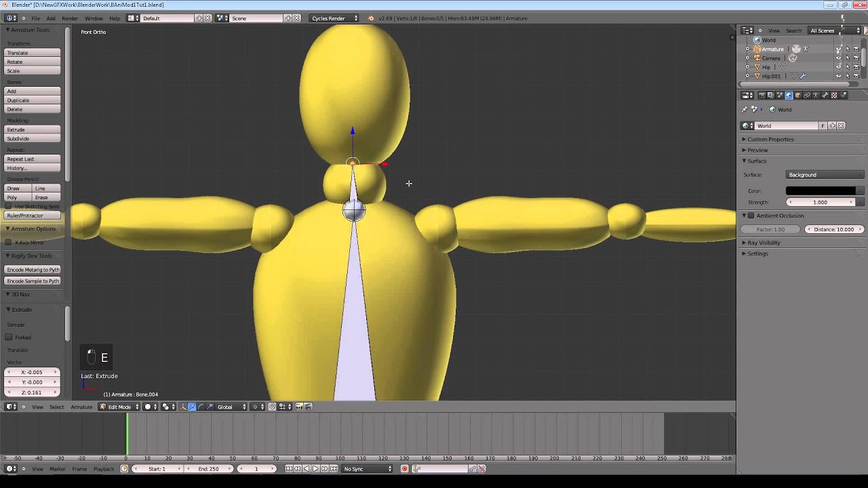Open the All Scenes outliner dropdown
Screen dimensions: 868x488
[x=833, y=30]
